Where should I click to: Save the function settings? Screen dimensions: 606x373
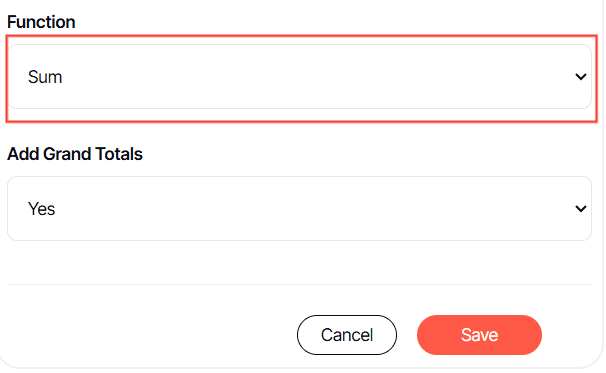point(479,335)
